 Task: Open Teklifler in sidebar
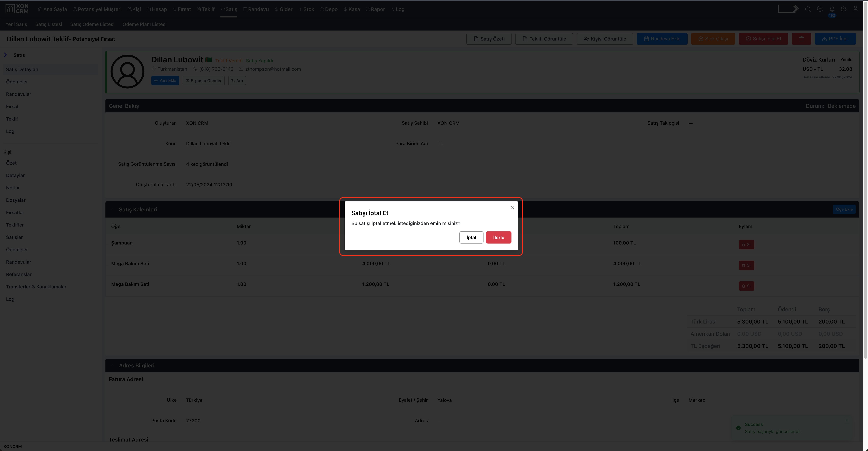(15, 225)
